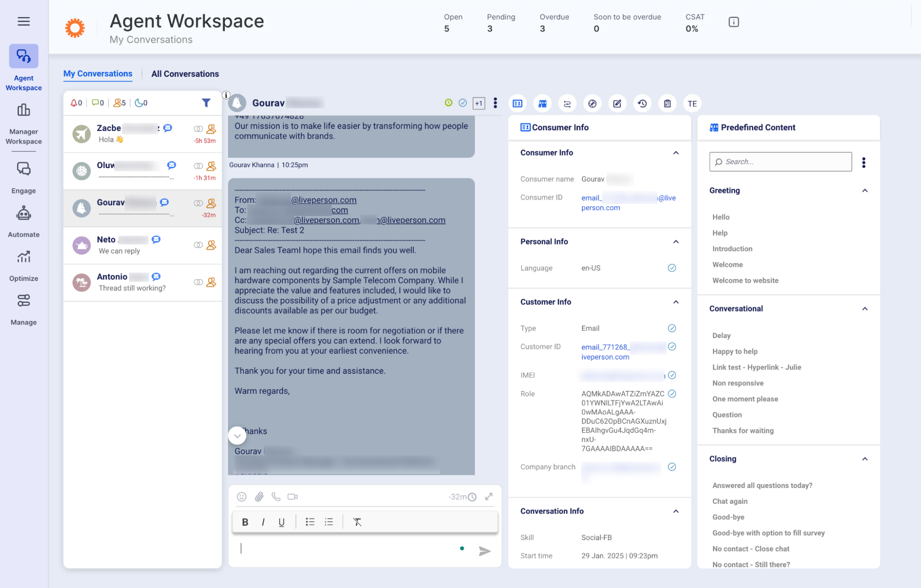Click the conversation list filter icon

[x=206, y=103]
